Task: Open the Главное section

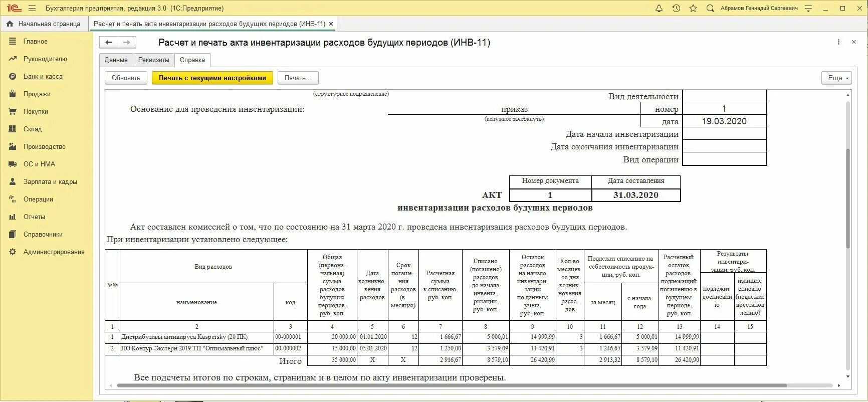Action: click(35, 42)
